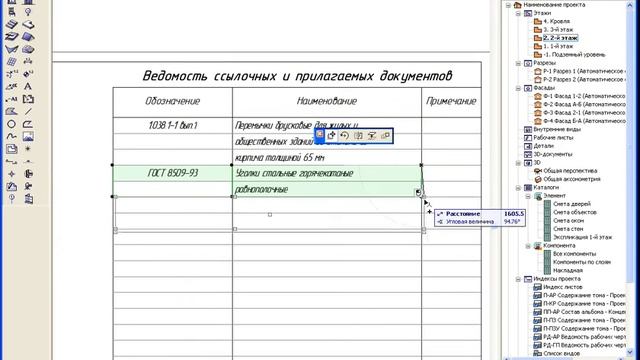Open Смета окон schedule

569,221
